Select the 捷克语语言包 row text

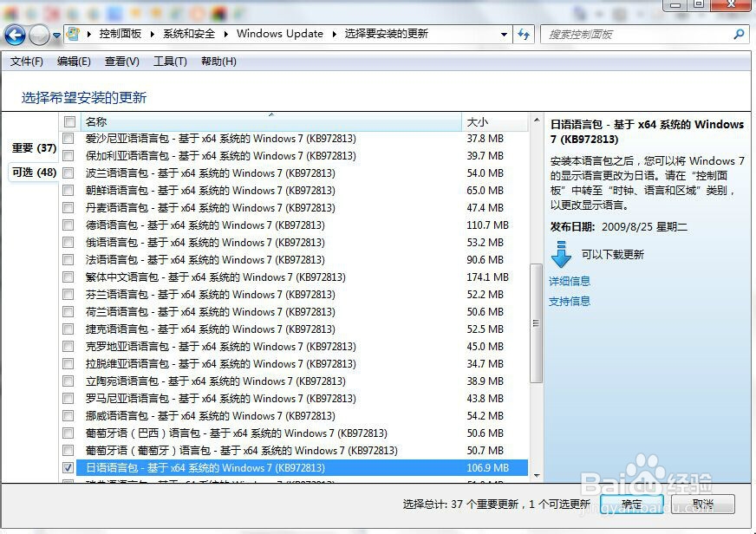pos(210,329)
